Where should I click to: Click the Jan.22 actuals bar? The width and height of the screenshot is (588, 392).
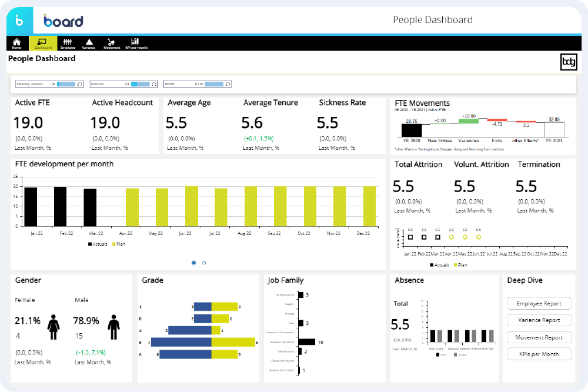pyautogui.click(x=31, y=207)
